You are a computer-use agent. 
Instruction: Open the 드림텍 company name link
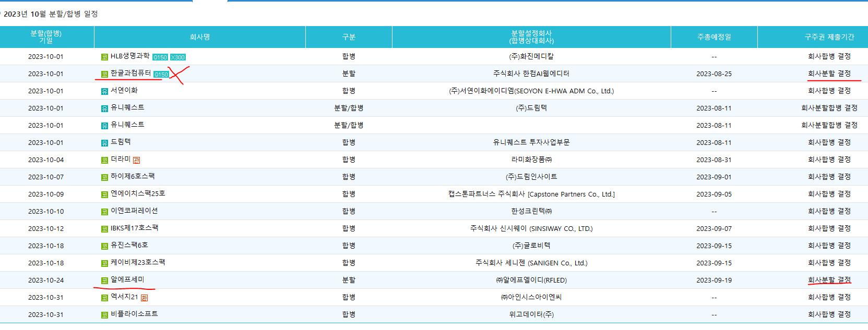(121, 142)
